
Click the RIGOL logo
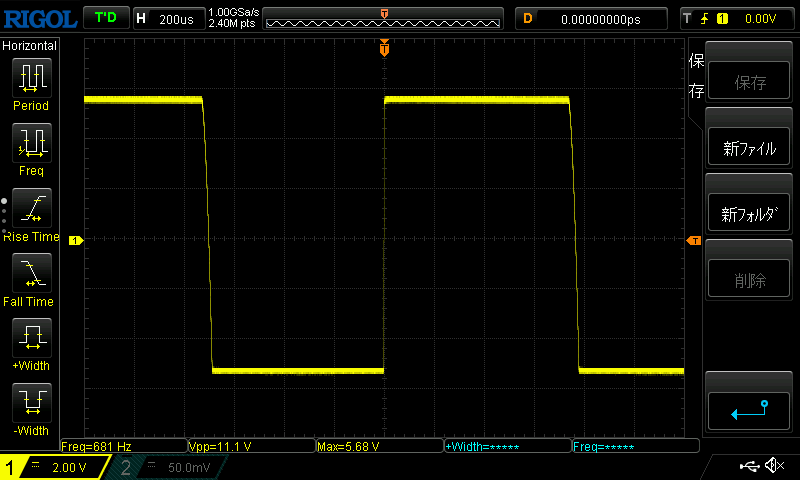(40, 19)
